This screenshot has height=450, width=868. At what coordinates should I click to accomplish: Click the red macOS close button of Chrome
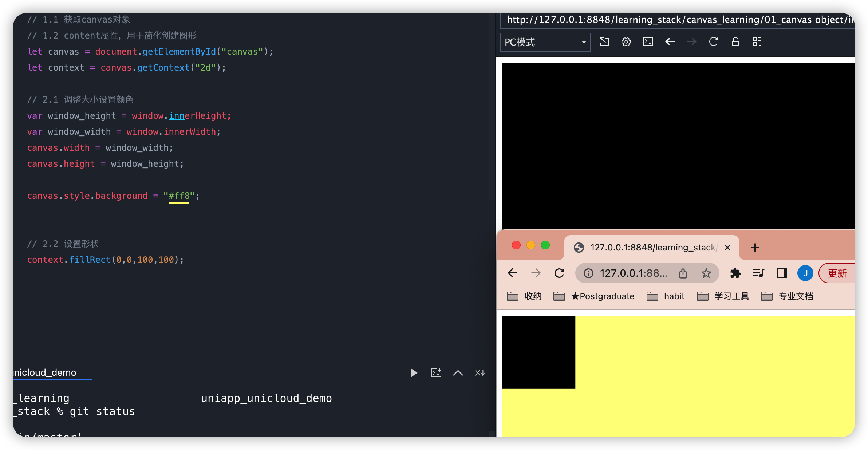pos(516,245)
